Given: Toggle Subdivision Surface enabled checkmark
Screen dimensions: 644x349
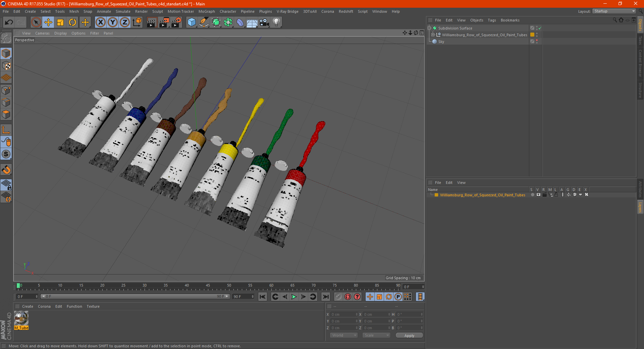Looking at the screenshot, I should coord(540,28).
